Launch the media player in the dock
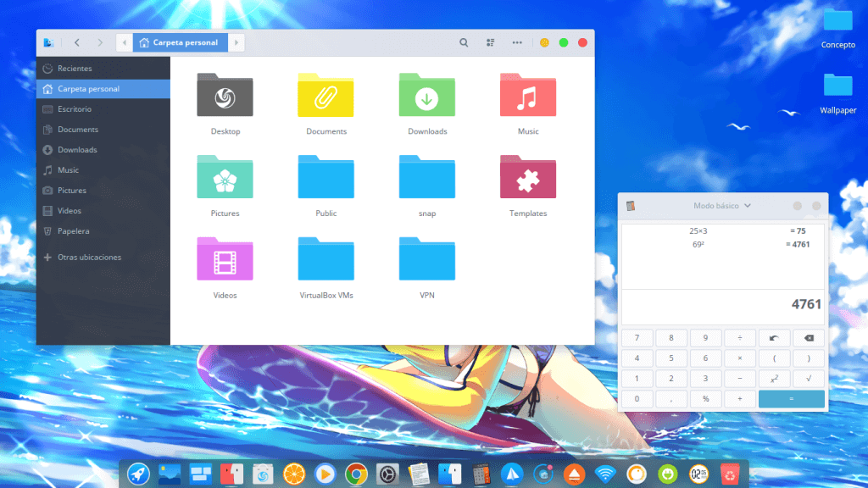 [325, 474]
